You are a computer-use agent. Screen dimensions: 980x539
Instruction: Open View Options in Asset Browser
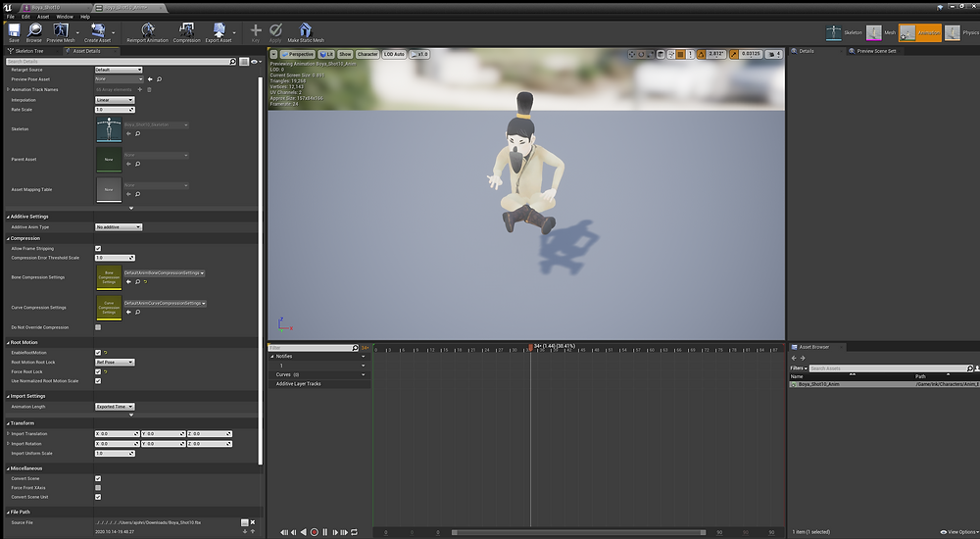(x=958, y=532)
